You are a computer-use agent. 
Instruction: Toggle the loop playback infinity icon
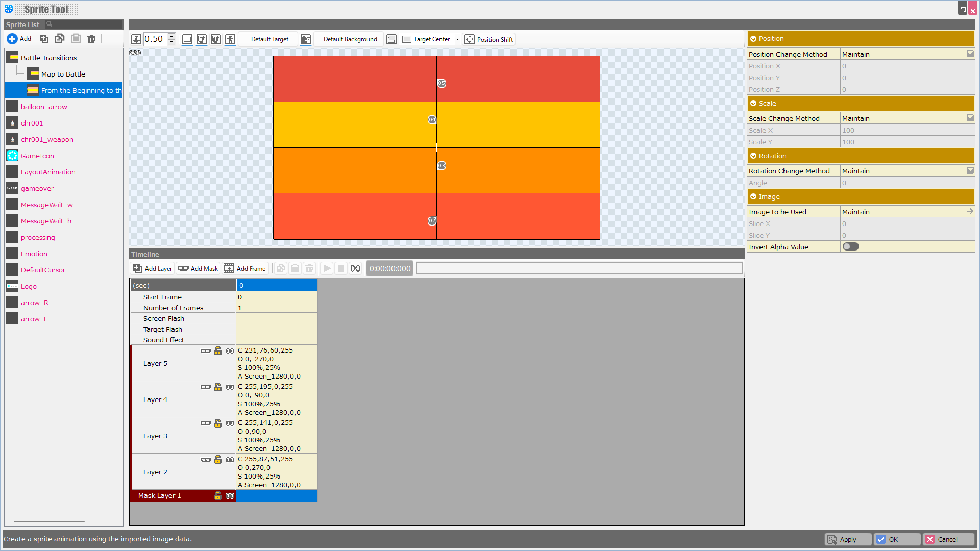(x=355, y=269)
